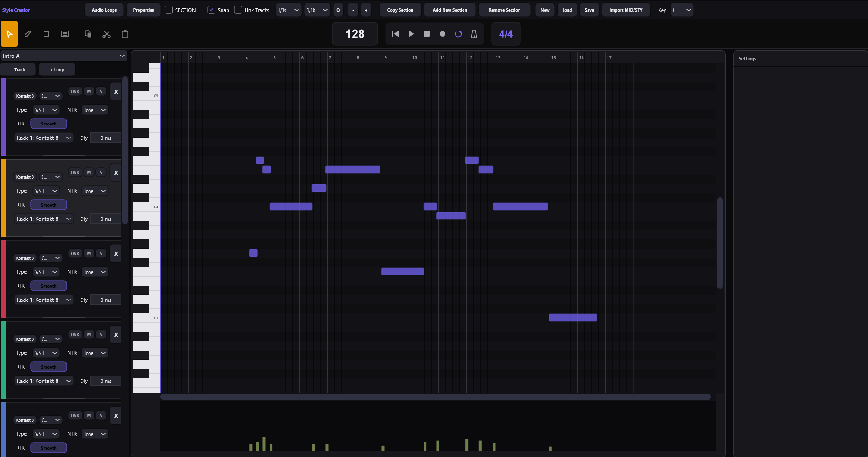Add a loop with + Loop
868x457 pixels.
tap(57, 70)
